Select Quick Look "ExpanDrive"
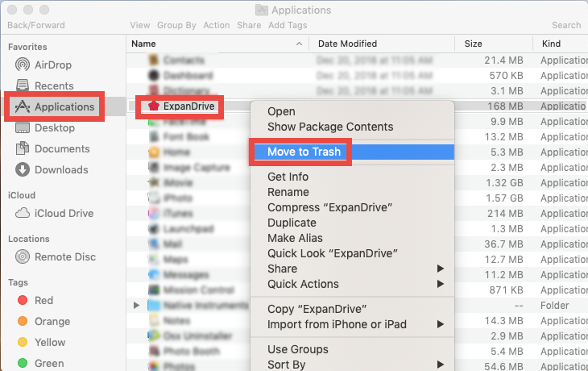 click(333, 254)
